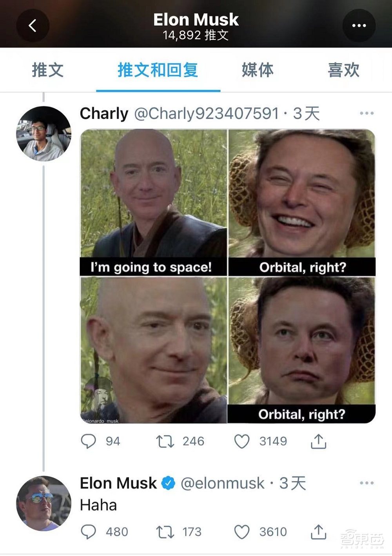Reply to Elon Musk's Haha tweet
The height and width of the screenshot is (556, 392).
tap(88, 532)
